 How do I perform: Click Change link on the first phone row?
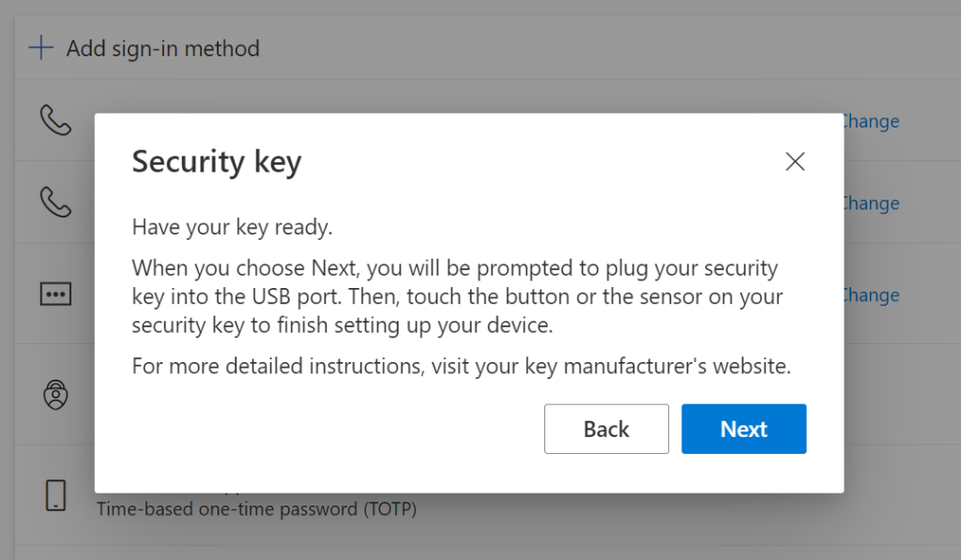coord(871,121)
